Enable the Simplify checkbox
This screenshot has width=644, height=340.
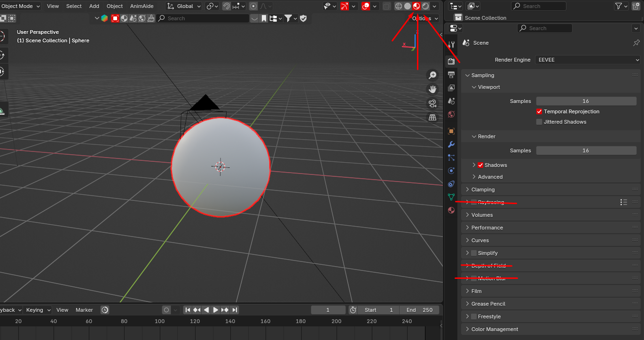pos(474,253)
